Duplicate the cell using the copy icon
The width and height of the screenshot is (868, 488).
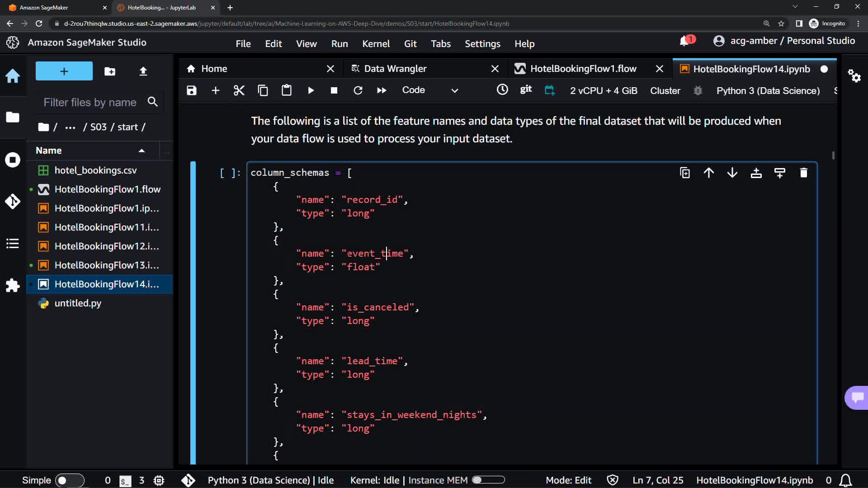tap(685, 173)
